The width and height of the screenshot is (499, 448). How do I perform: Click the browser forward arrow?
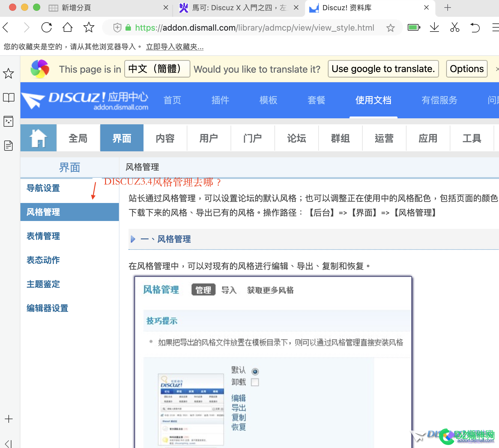pos(27,28)
